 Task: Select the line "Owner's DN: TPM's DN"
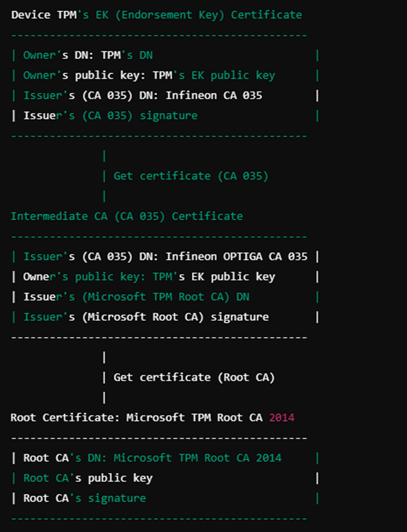point(88,55)
